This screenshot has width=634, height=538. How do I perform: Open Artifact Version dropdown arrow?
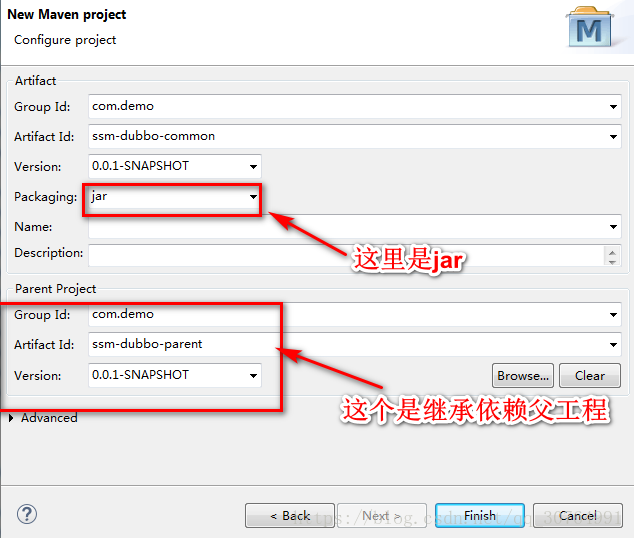[253, 167]
